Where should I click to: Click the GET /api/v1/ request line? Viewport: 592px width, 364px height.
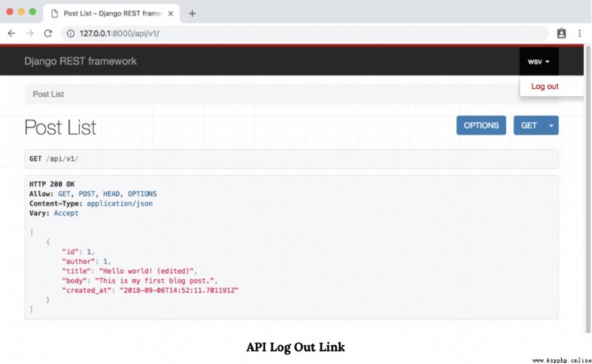click(54, 158)
